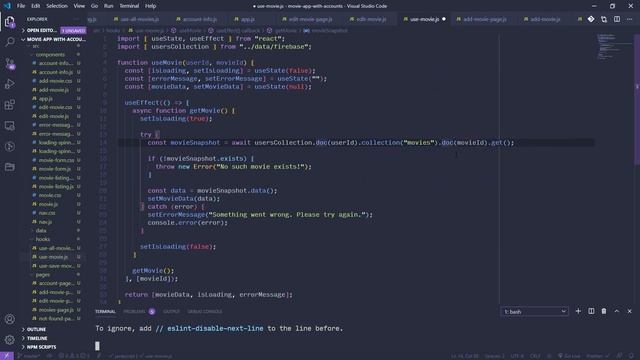Collapse the hooks folder in explorer

point(42,240)
